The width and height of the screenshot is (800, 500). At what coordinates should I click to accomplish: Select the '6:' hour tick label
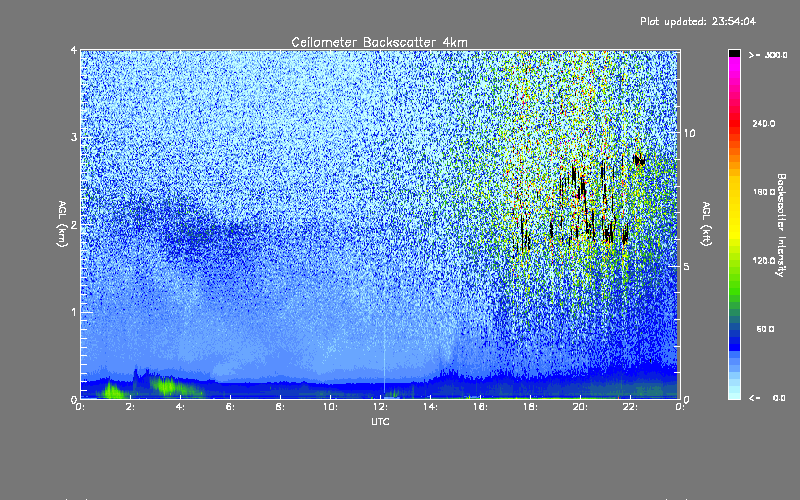pos(231,407)
